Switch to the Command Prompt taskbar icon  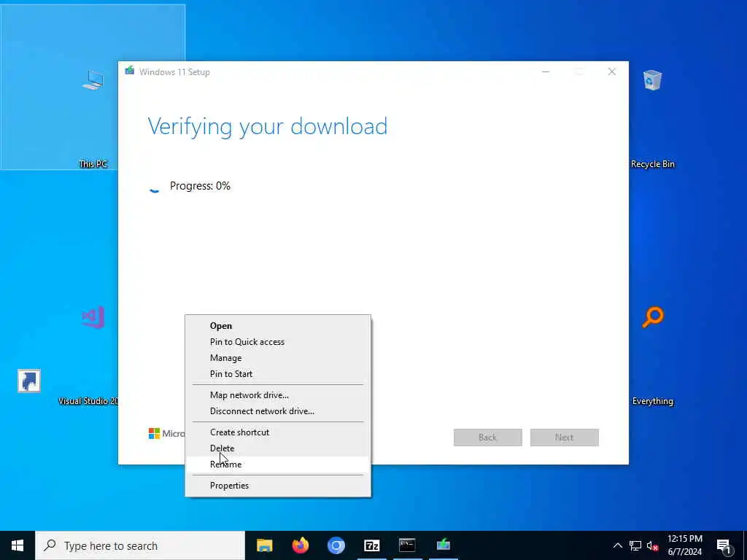point(407,545)
